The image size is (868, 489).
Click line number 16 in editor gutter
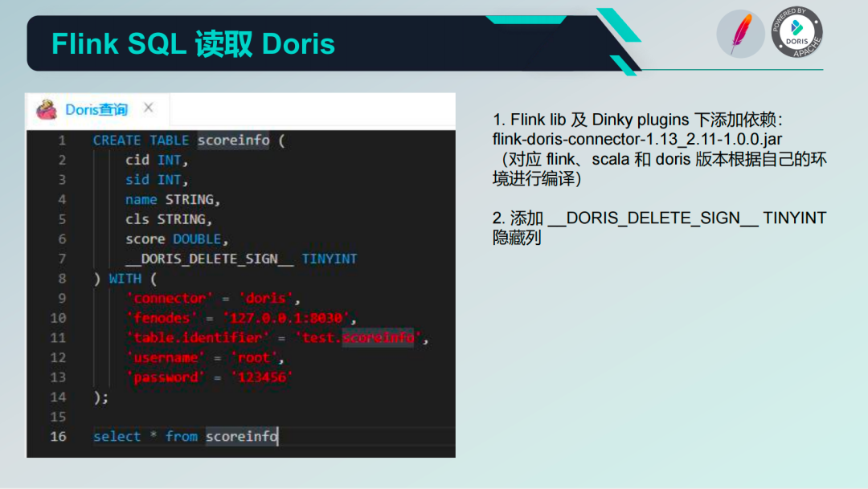point(58,437)
